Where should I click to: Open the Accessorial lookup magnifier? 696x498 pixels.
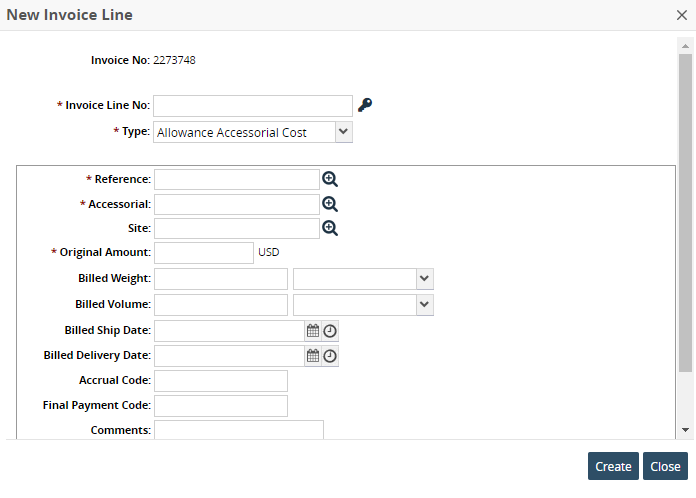pyautogui.click(x=330, y=204)
